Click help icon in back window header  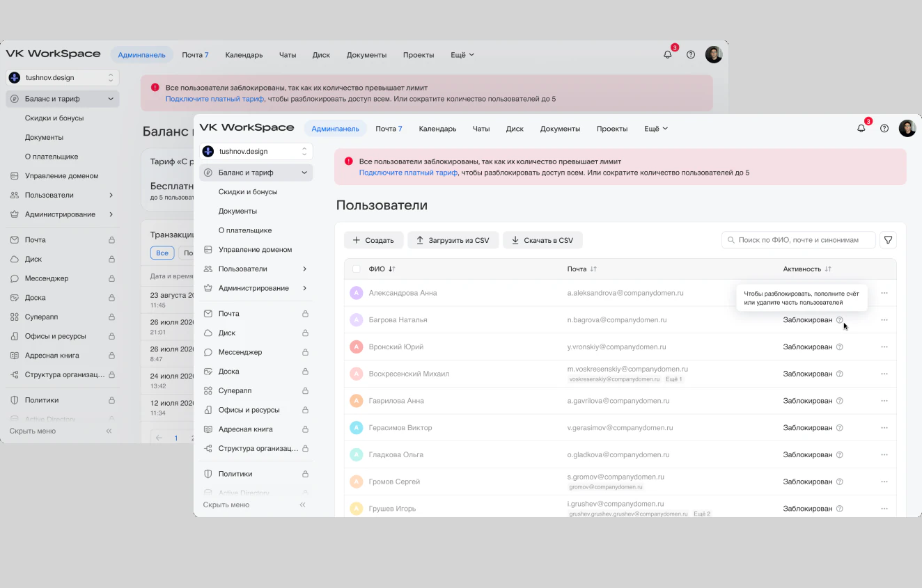click(x=691, y=54)
